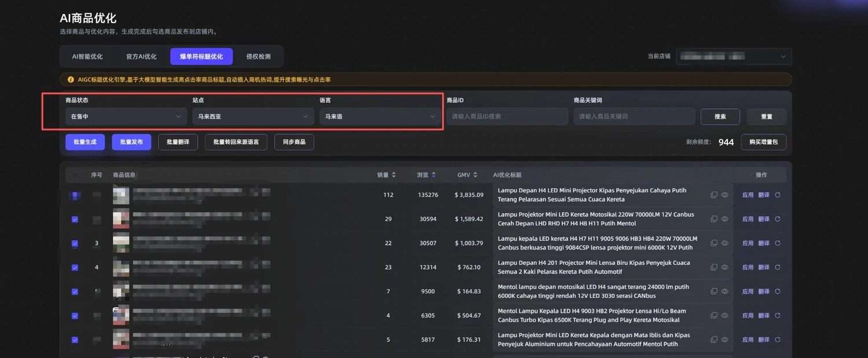Viewport: 868px width, 358px height.
Task: Click the product thumbnail in the 135276 views row
Action: (x=121, y=195)
